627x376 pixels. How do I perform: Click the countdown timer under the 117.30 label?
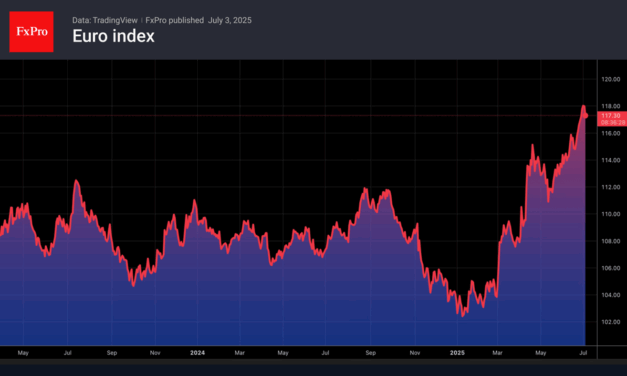coord(613,122)
